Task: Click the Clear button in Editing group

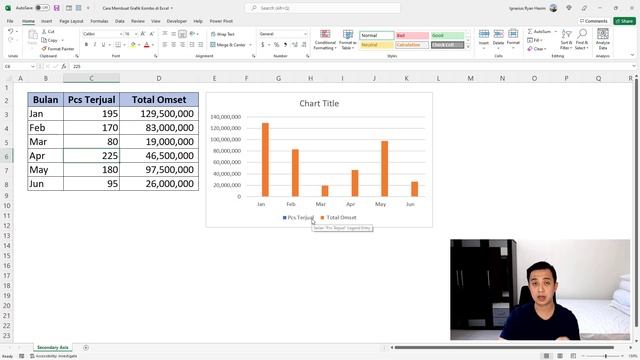Action: 536,49
